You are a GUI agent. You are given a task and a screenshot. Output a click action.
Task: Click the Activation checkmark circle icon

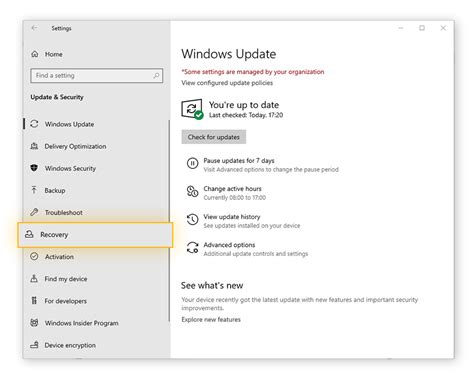coord(34,256)
